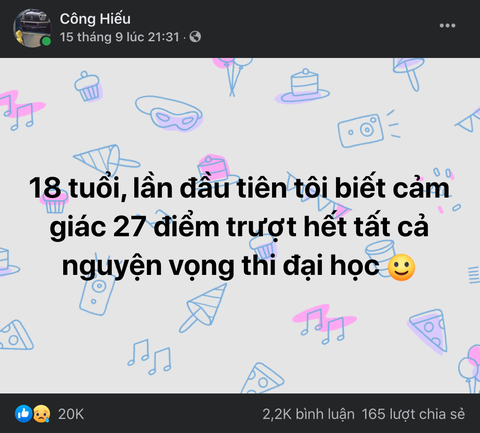Click the green online status dot

coord(47,41)
